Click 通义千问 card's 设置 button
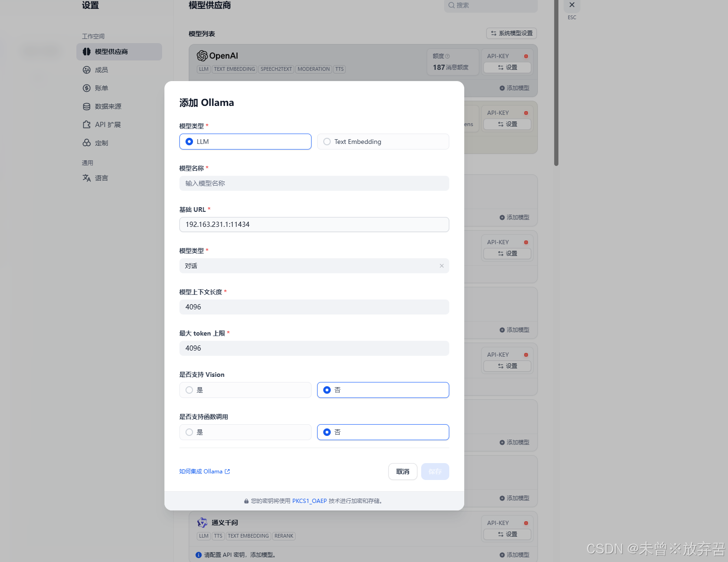This screenshot has width=728, height=562. point(507,534)
